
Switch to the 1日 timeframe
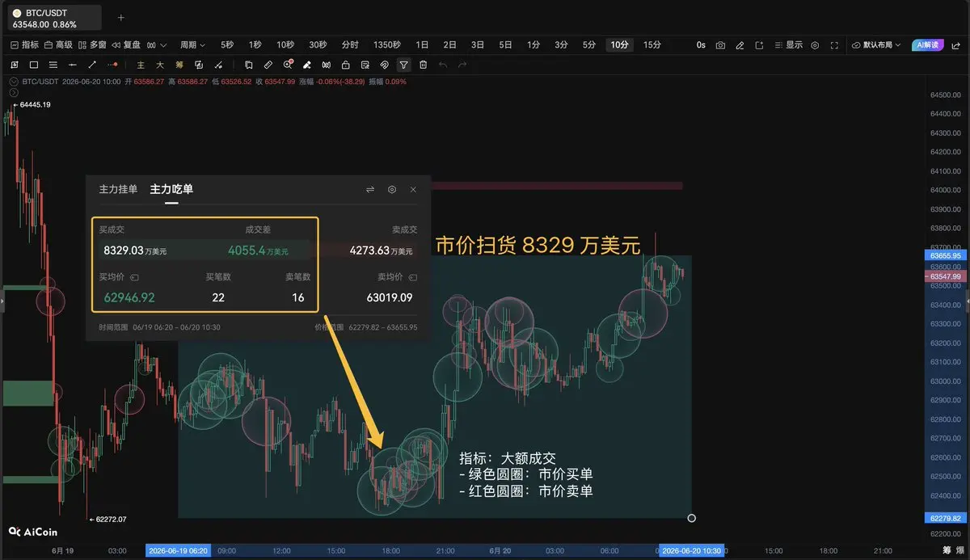[422, 45]
